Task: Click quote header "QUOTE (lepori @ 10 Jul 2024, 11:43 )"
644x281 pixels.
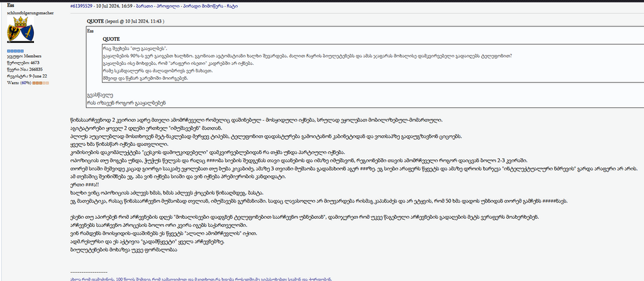Action: click(126, 21)
